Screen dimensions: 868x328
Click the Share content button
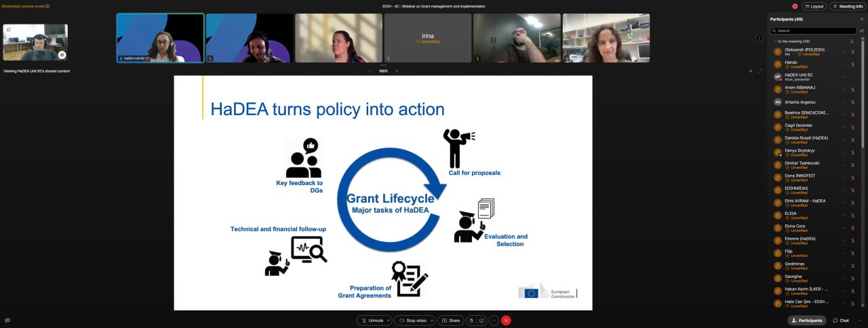(x=450, y=321)
